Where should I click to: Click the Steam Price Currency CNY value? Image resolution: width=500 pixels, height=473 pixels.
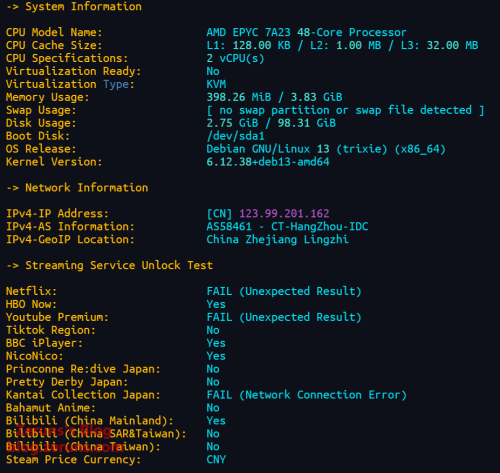pyautogui.click(x=216, y=460)
